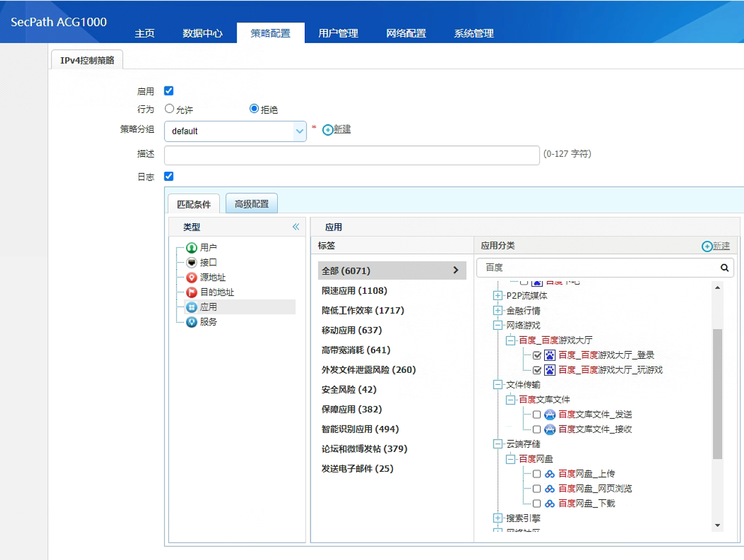Open the 用户管理 top menu
This screenshot has width=744, height=560.
(338, 33)
